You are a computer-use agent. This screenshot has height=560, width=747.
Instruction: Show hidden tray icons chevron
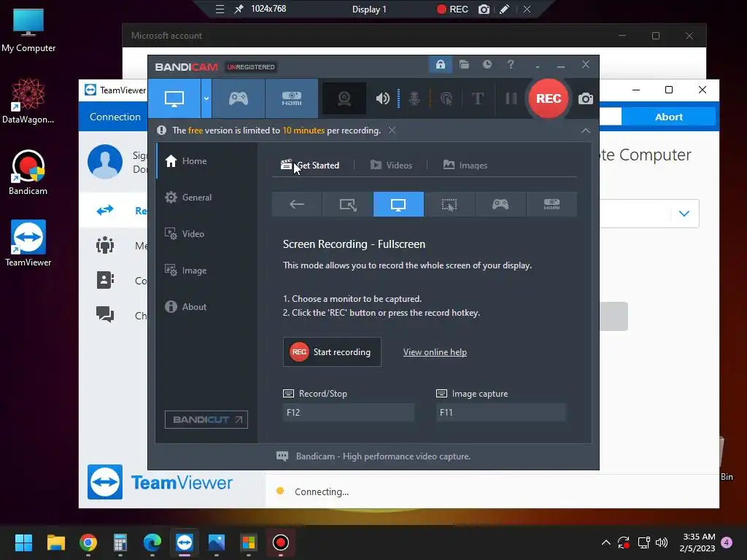[605, 542]
